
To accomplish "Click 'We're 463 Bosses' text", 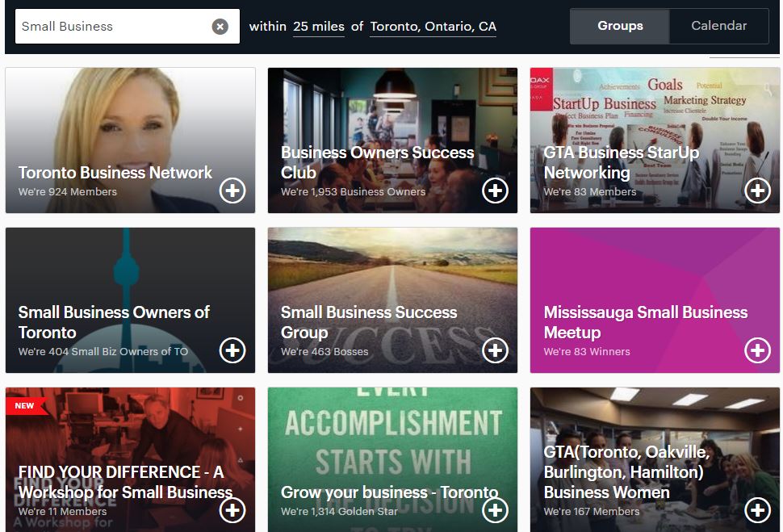I will click(x=325, y=352).
